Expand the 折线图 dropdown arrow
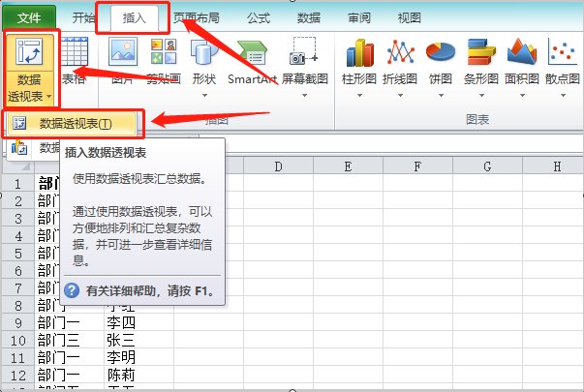This screenshot has height=392, width=584. [400, 95]
